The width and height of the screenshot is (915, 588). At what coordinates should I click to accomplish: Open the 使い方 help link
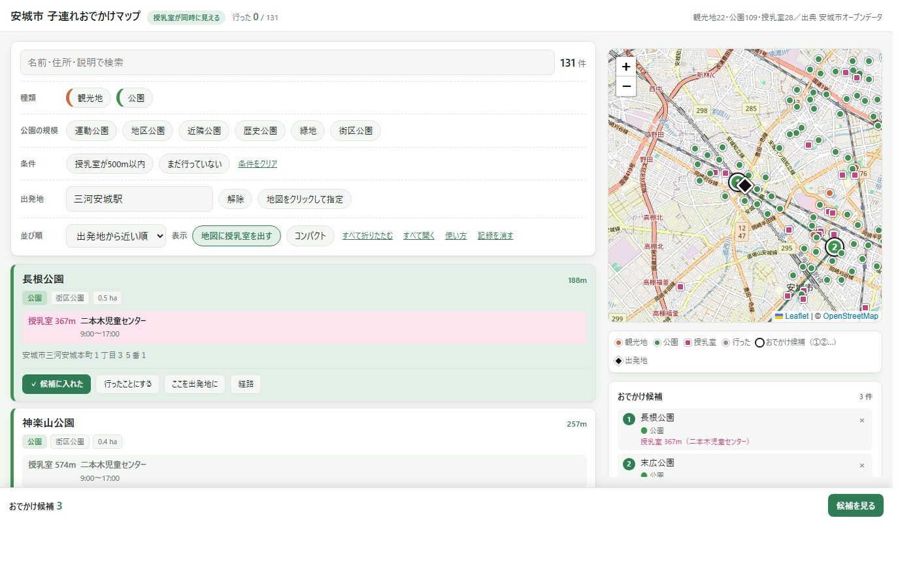point(456,236)
